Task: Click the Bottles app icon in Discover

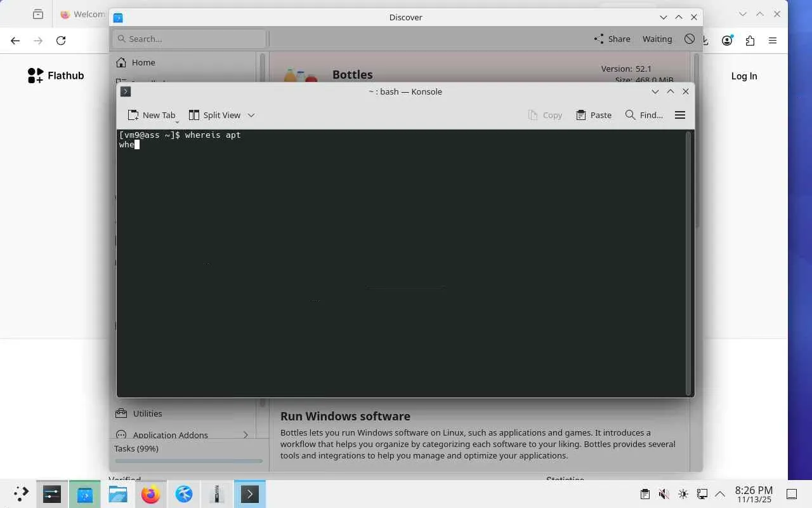Action: pyautogui.click(x=301, y=76)
